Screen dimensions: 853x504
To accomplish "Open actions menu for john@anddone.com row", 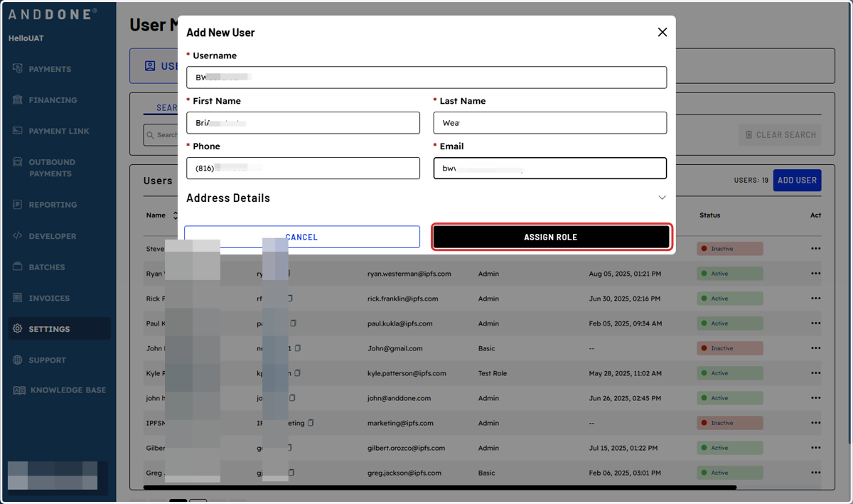I will [815, 398].
